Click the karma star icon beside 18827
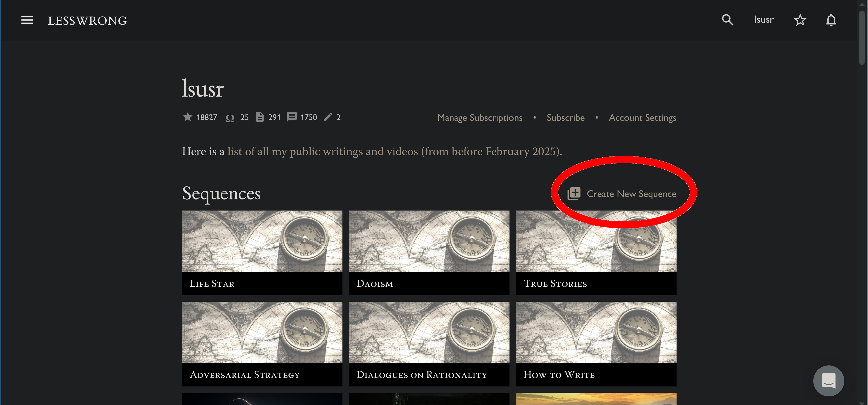The width and height of the screenshot is (868, 405). (x=188, y=117)
